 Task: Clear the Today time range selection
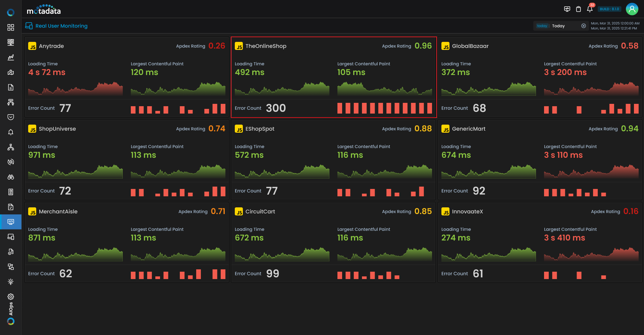point(584,26)
